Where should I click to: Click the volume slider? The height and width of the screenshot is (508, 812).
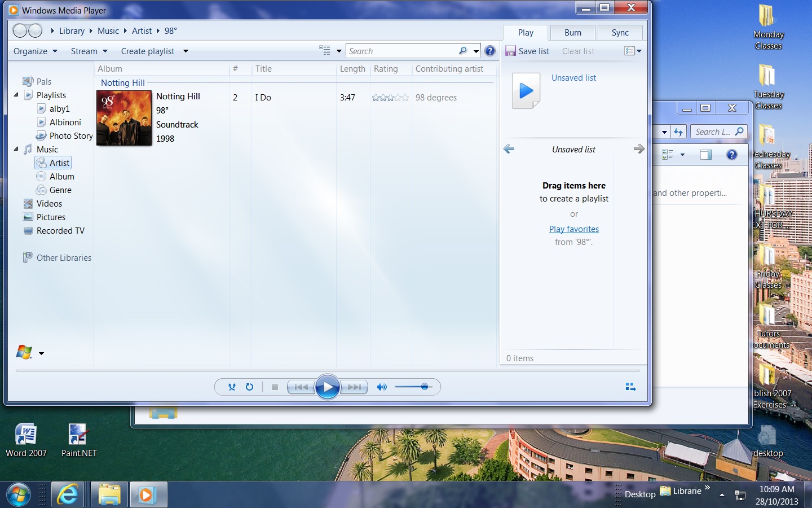coord(412,387)
